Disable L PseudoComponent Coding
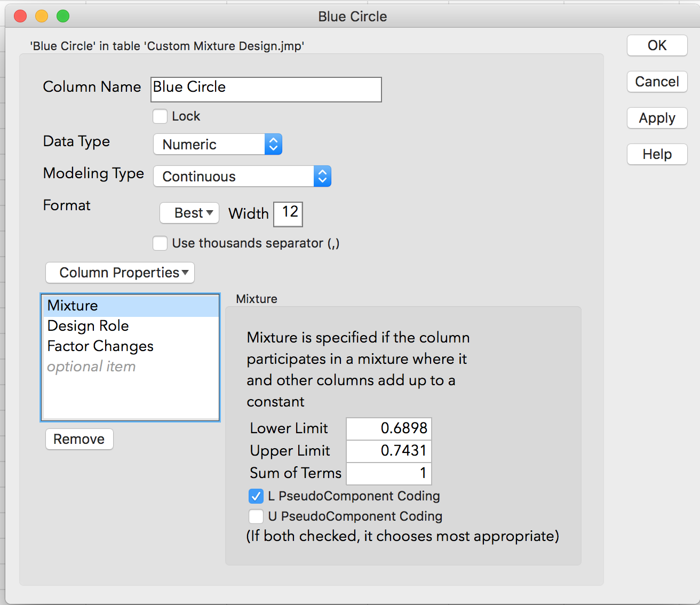The image size is (700, 605). 256,496
